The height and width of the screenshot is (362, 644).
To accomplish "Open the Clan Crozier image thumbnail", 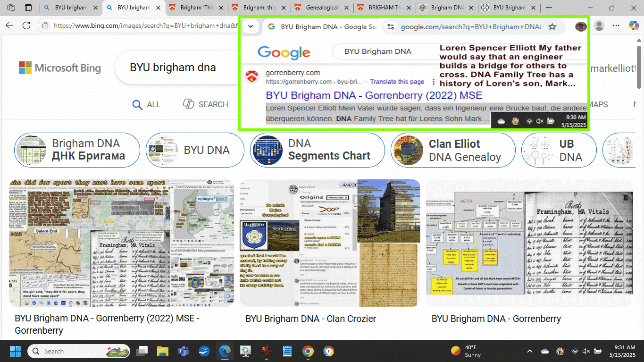I will tap(330, 243).
